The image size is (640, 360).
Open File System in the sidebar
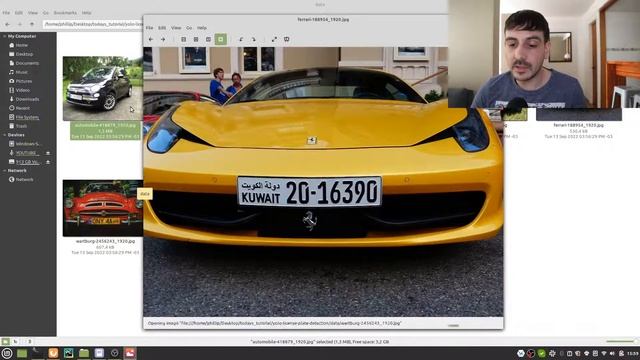click(27, 117)
